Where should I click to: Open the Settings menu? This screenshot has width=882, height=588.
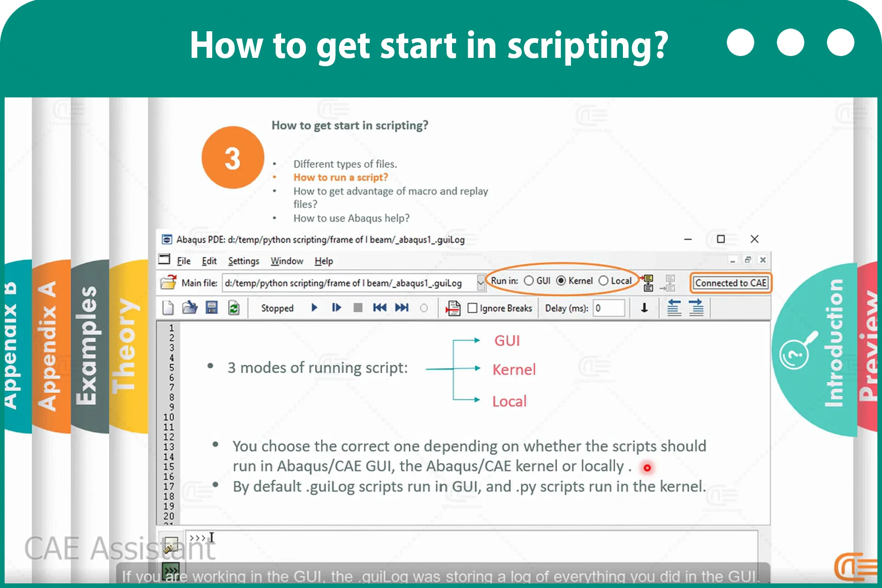point(243,261)
